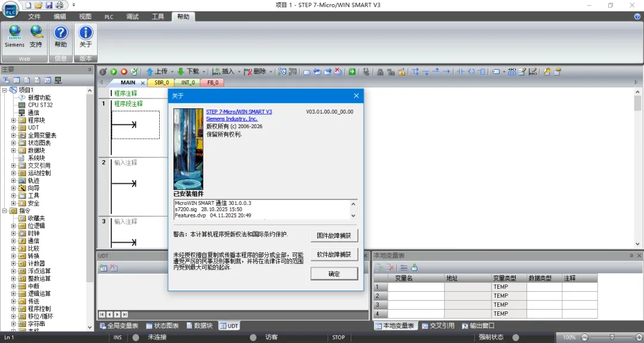Click the open folder icon in title bar
This screenshot has height=343, width=644.
pyautogui.click(x=39, y=5)
